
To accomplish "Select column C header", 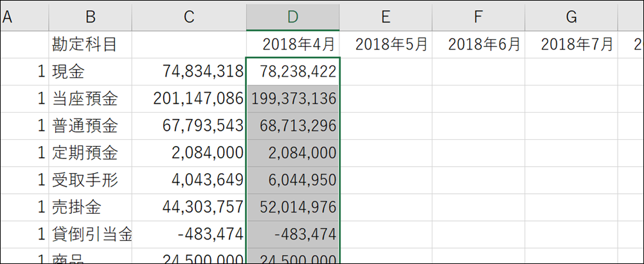I will 189,17.
